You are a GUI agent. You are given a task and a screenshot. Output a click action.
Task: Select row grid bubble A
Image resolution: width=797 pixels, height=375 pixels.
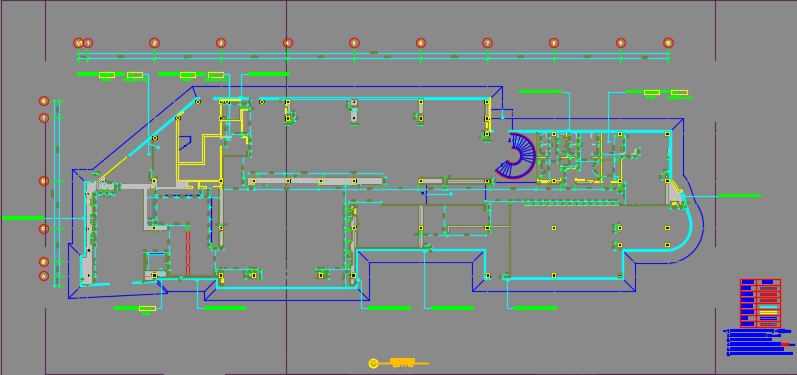click(x=44, y=276)
